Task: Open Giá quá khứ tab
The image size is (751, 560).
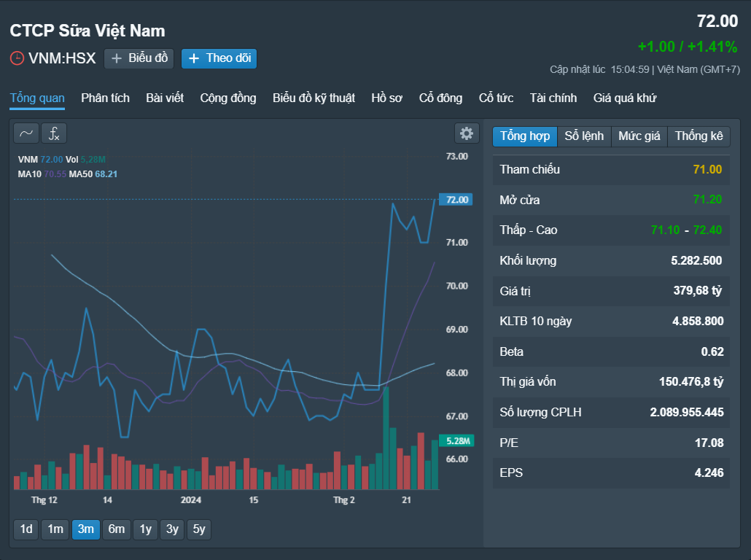Action: tap(625, 98)
